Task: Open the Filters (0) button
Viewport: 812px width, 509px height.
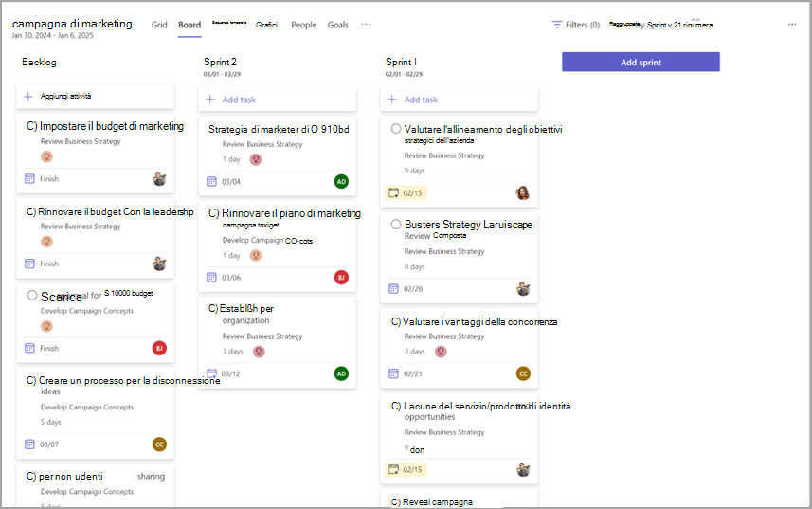Action: [x=576, y=25]
